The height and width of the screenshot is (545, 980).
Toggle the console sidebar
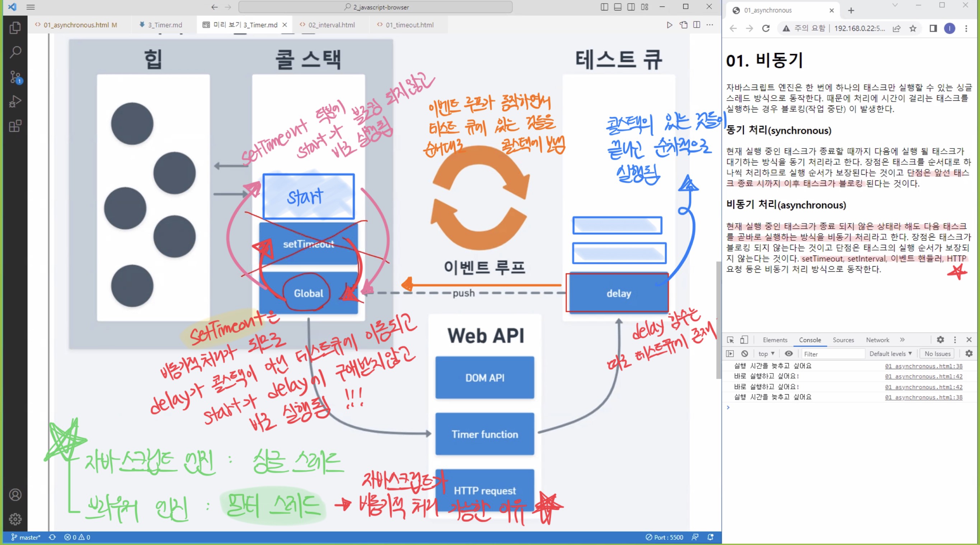730,354
